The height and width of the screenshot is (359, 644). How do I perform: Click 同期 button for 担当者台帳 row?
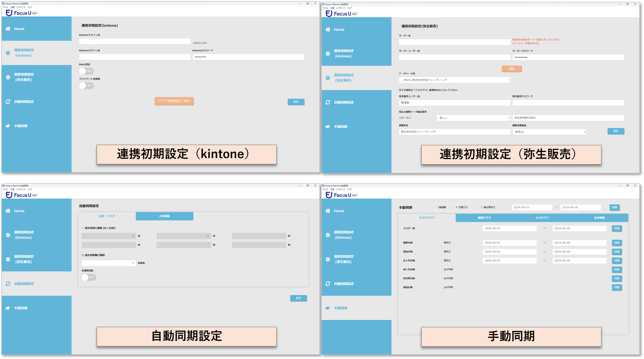(x=617, y=278)
